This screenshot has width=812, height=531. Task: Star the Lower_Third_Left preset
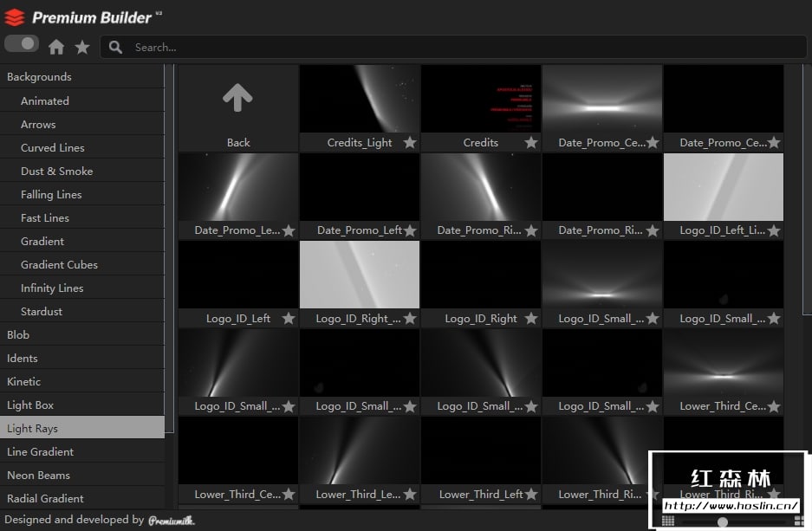531,495
